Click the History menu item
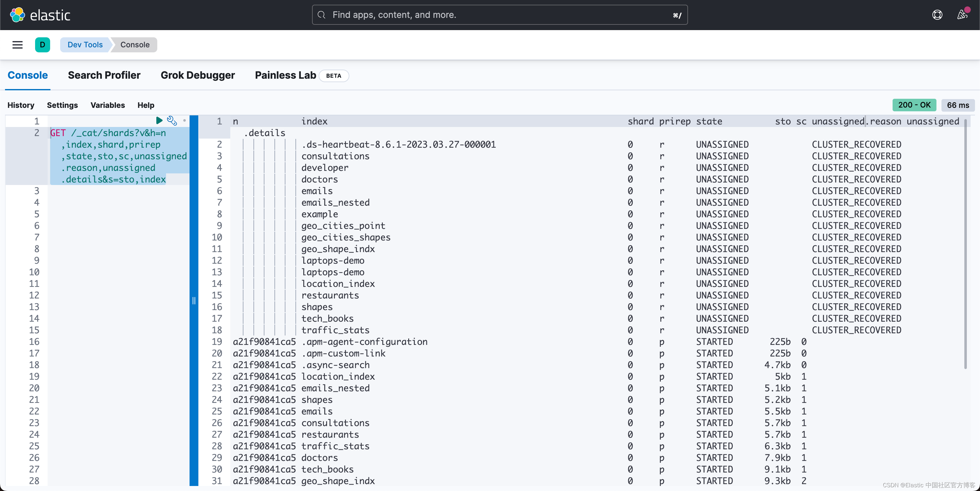 (x=20, y=105)
